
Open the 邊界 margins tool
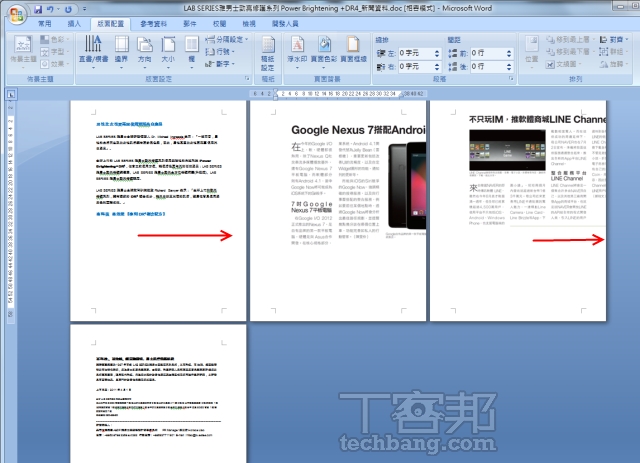[122, 50]
